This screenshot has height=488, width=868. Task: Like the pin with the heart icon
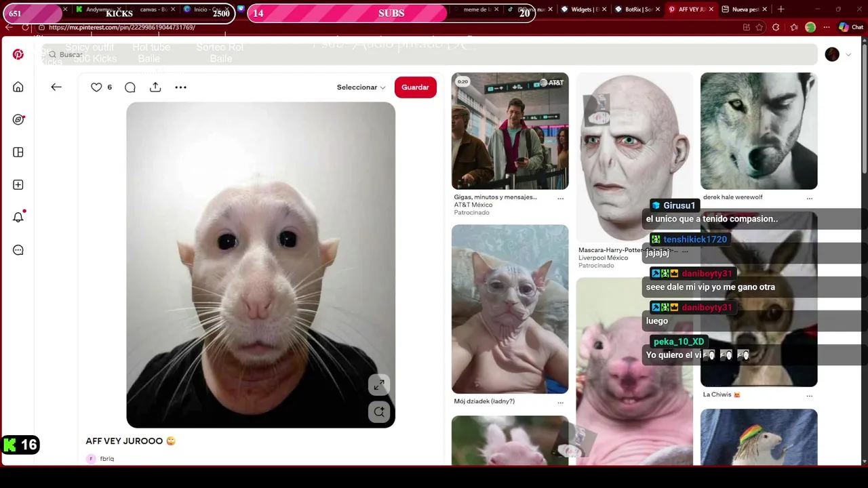96,87
